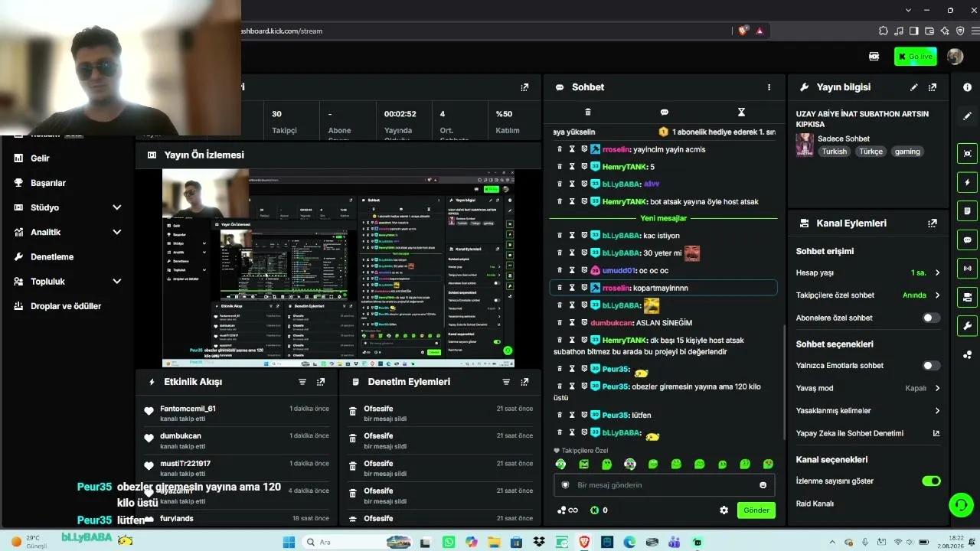Expand the Topluluk sidebar chevron
Viewport: 980px width, 551px height.
click(x=117, y=282)
